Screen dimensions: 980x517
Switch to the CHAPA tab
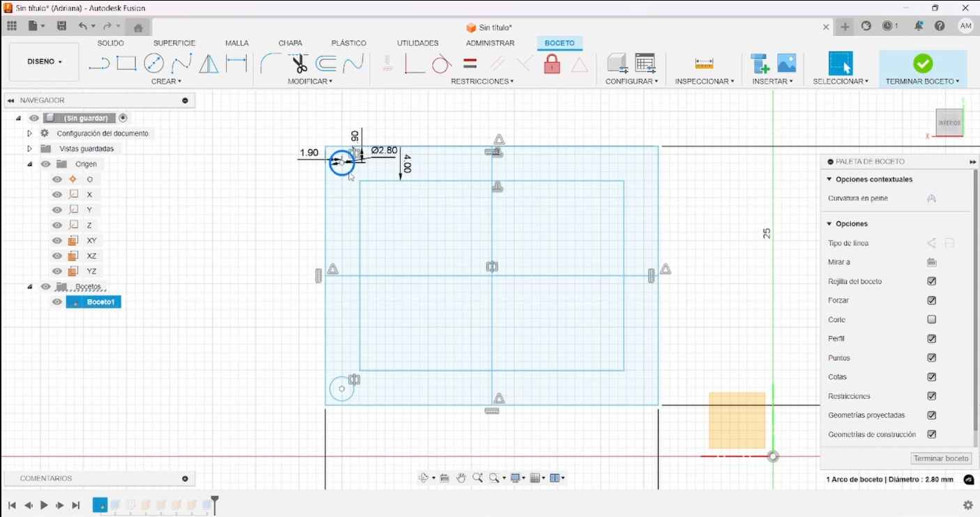pos(290,43)
